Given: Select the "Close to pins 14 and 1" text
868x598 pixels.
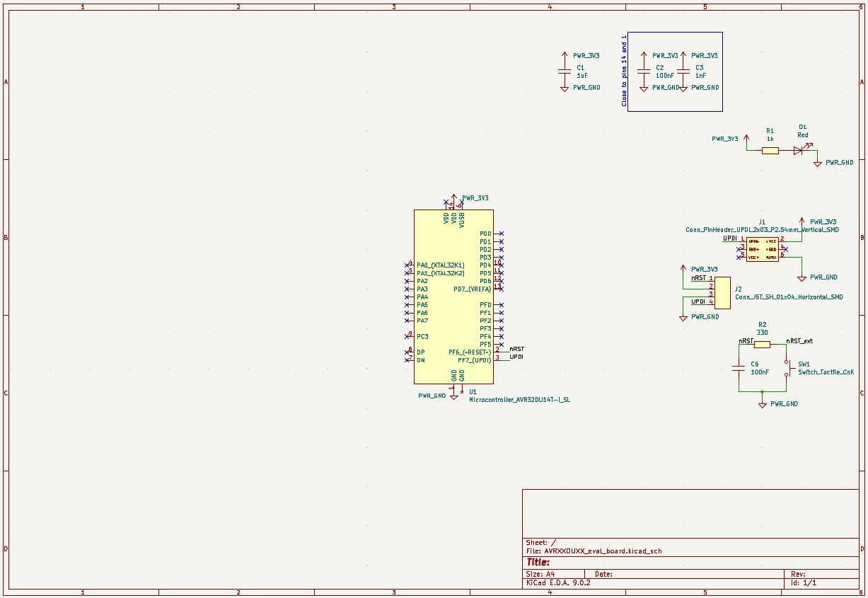Looking at the screenshot, I should click(x=624, y=71).
